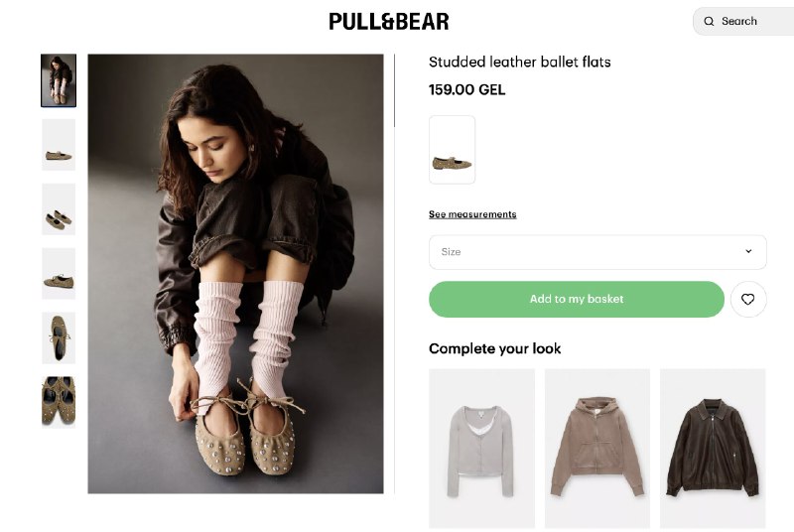View the fourth shoe profile thumbnail
Screen dimensions: 794x532
click(59, 273)
